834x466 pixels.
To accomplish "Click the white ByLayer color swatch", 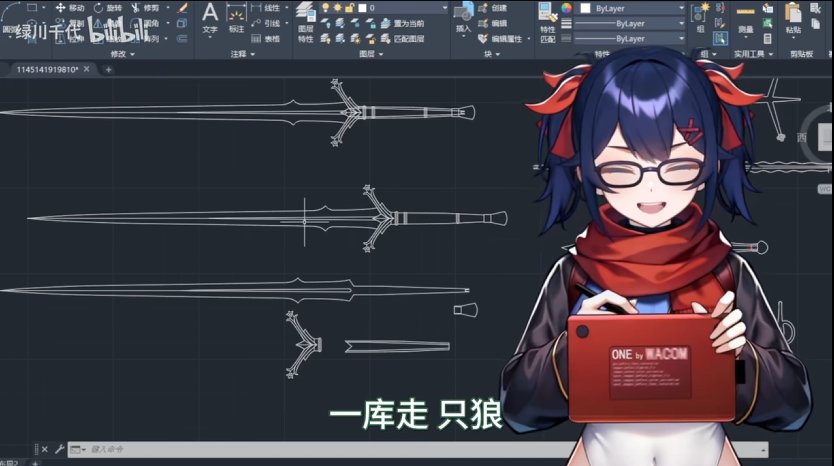I will pos(586,9).
